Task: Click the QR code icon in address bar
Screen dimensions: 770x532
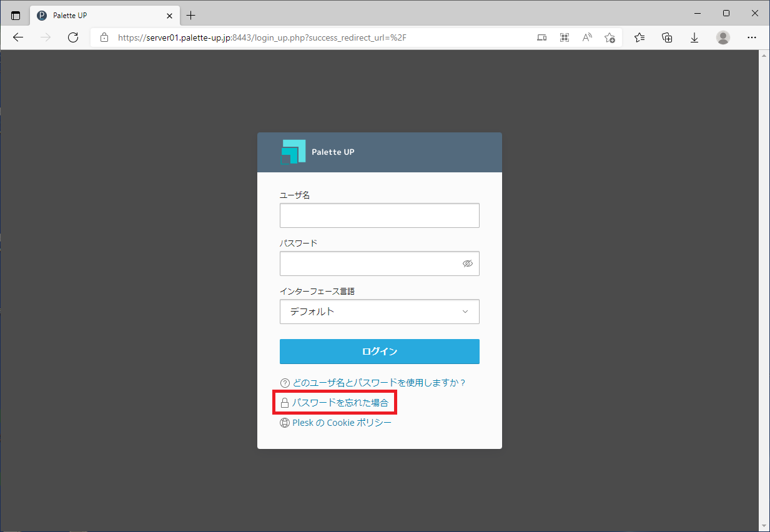Action: pos(565,37)
